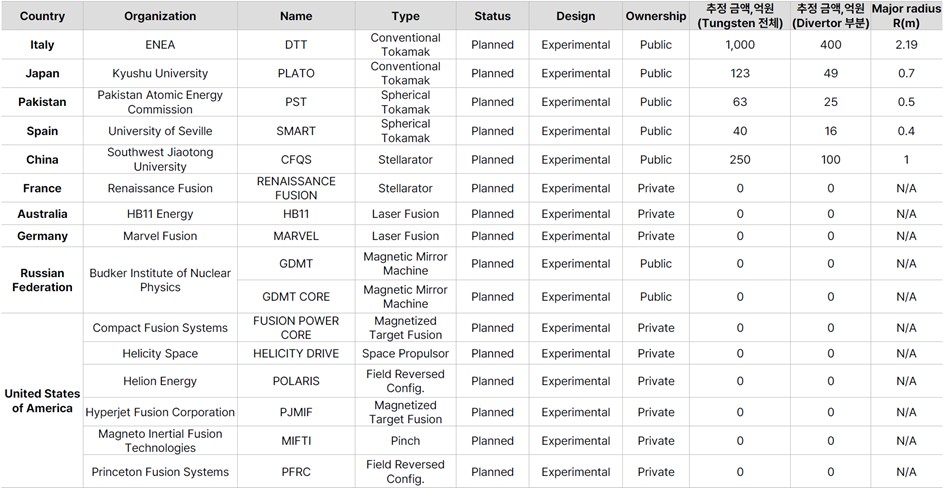Select the Organization column header

point(160,16)
